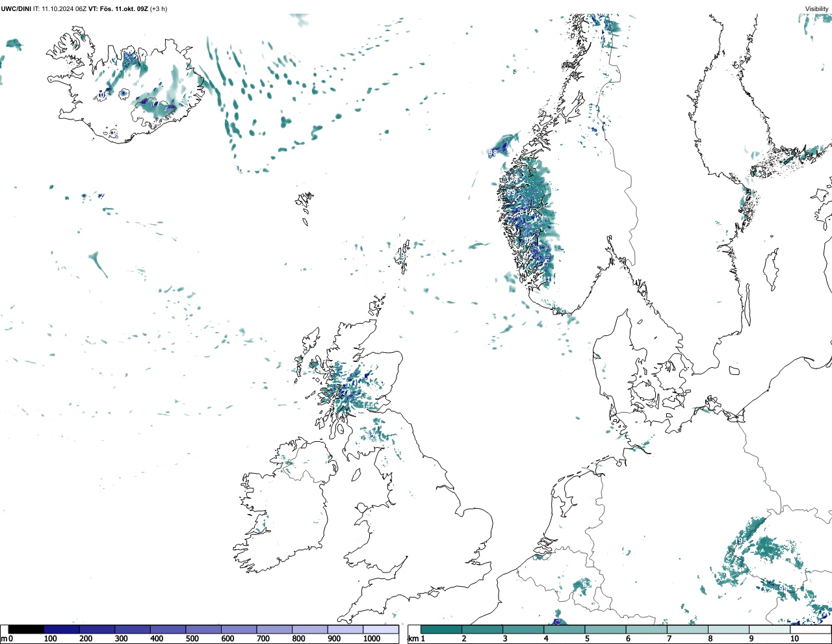Click the '(+3 h)' forecast offset text
This screenshot has height=644, width=832.
159,9
